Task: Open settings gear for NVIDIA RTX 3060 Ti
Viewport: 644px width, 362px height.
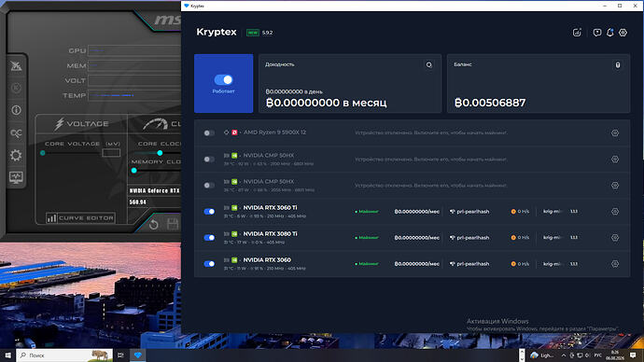Action: 615,212
